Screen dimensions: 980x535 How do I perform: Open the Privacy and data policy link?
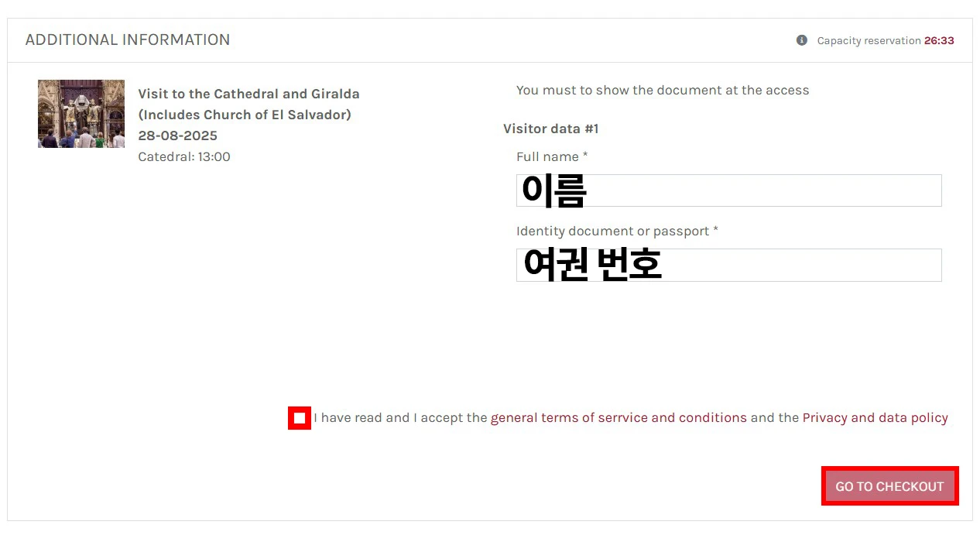(875, 418)
